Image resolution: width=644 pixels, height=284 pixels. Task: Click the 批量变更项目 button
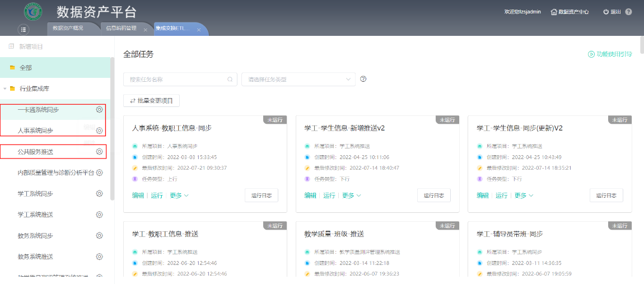click(151, 101)
